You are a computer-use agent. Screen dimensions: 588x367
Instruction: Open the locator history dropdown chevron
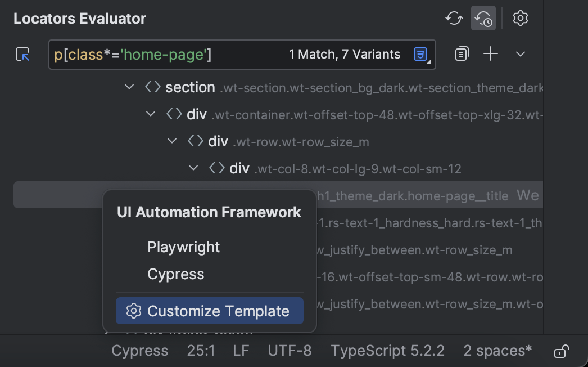[x=520, y=53]
